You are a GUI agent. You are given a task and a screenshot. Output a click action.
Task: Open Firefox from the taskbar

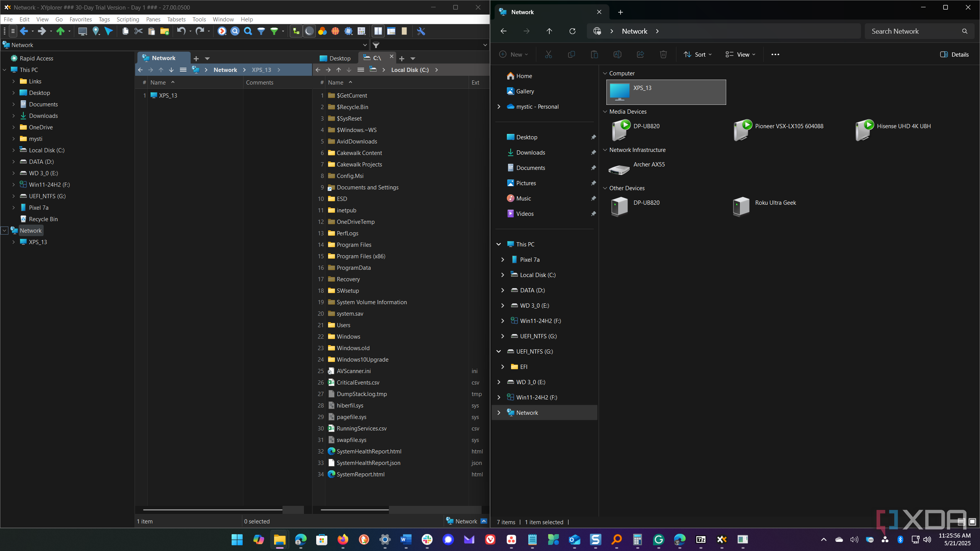pyautogui.click(x=343, y=540)
